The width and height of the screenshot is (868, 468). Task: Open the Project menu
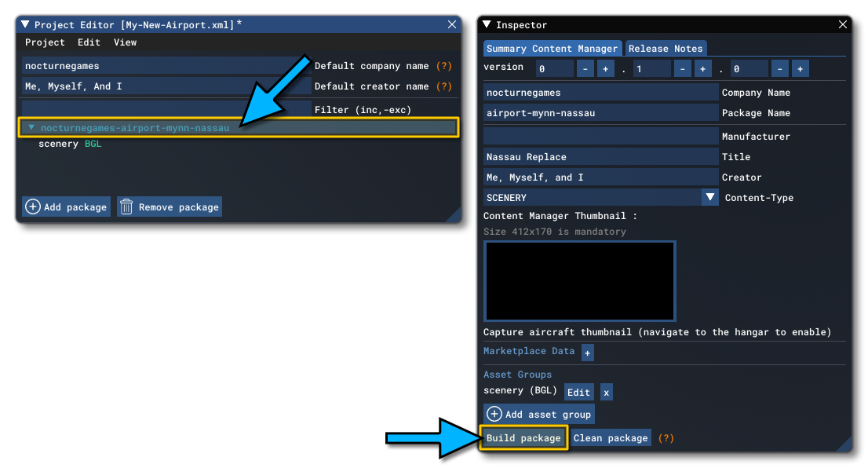45,42
